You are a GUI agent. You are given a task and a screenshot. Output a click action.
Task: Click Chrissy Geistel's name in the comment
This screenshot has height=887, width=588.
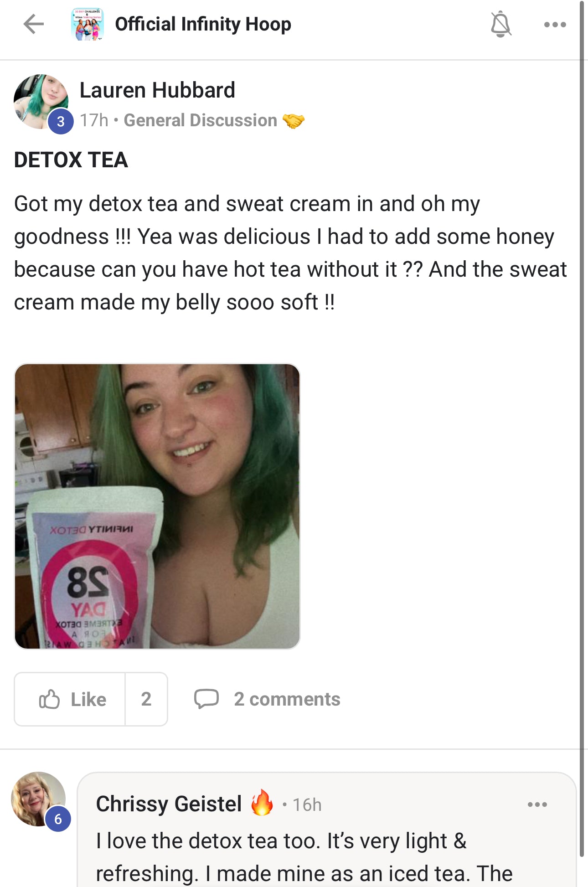[x=169, y=804]
